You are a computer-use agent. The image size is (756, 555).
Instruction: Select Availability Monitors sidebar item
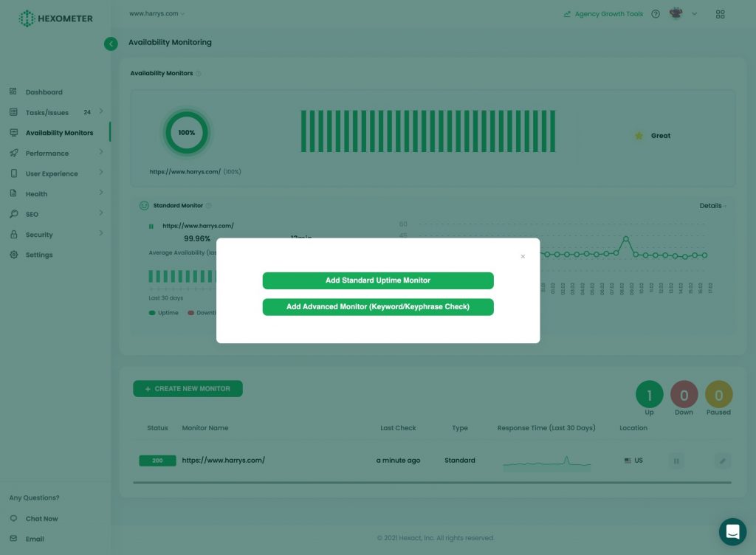click(59, 133)
